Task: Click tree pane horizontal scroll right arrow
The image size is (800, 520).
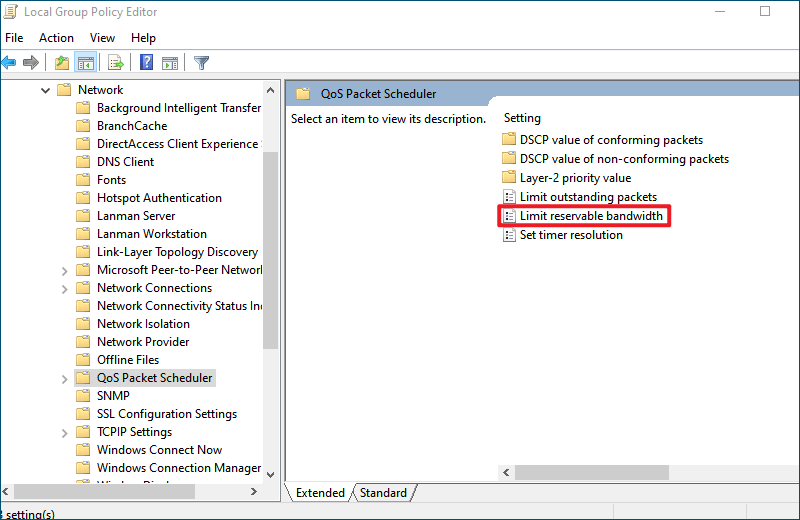Action: [x=254, y=491]
